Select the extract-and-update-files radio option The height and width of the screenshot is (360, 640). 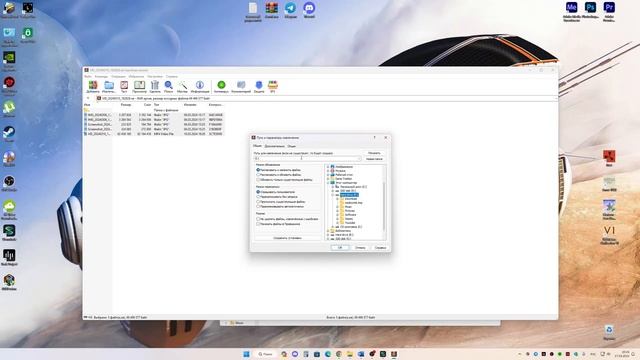tap(258, 175)
